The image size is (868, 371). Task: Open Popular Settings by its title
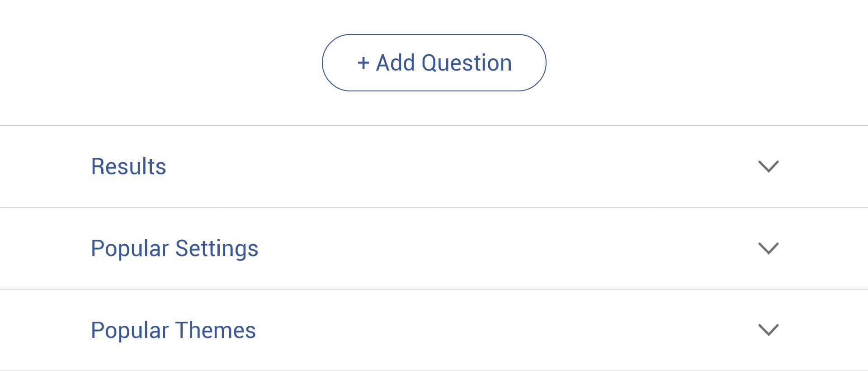click(x=175, y=248)
